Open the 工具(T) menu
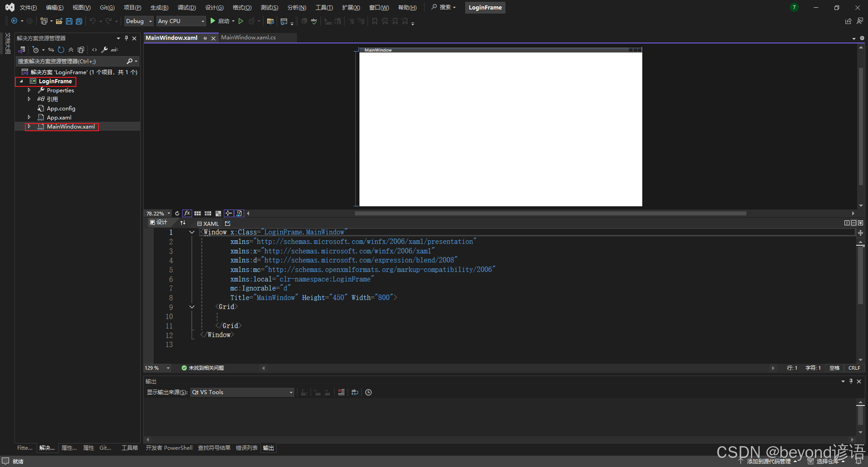The image size is (868, 467). tap(324, 8)
